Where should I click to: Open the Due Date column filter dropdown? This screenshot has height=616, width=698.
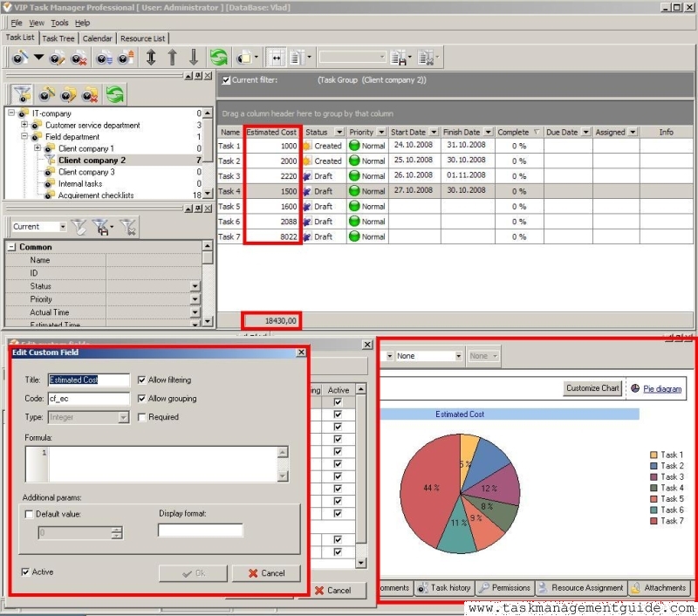pyautogui.click(x=585, y=133)
